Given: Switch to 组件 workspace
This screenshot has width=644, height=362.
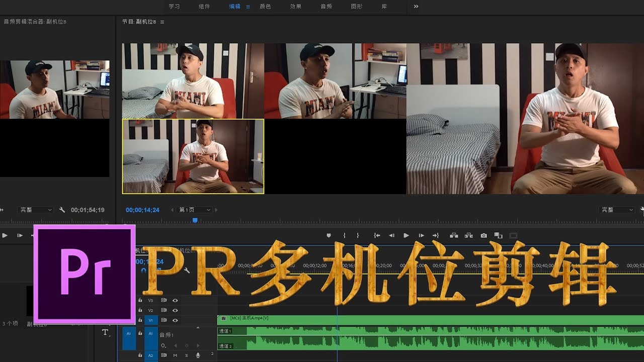Looking at the screenshot, I should click(x=204, y=7).
